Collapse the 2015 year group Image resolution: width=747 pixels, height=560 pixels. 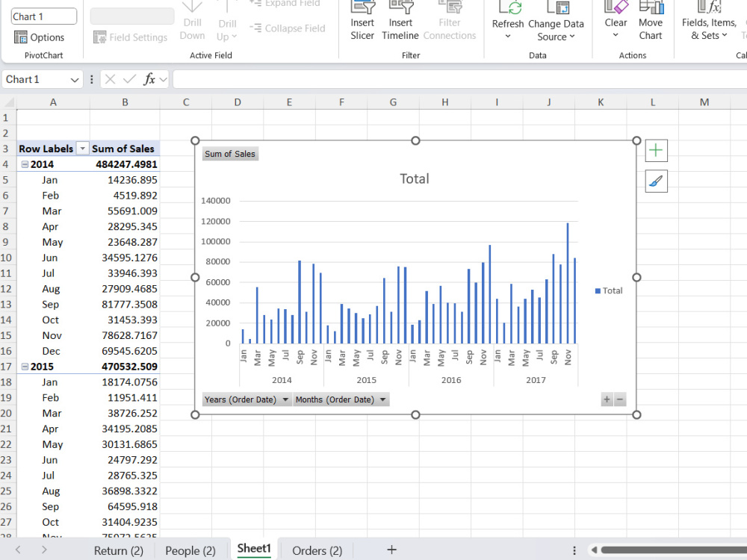click(x=25, y=367)
